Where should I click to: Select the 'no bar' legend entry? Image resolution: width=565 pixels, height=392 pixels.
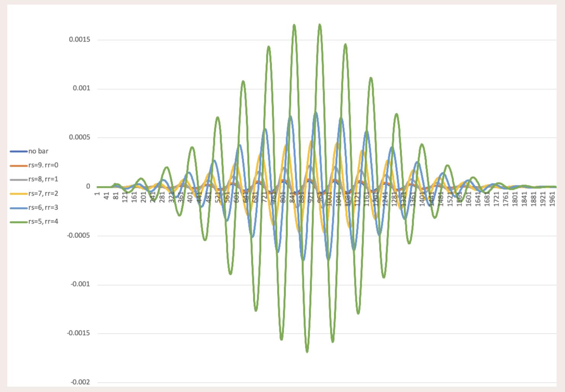pos(29,151)
